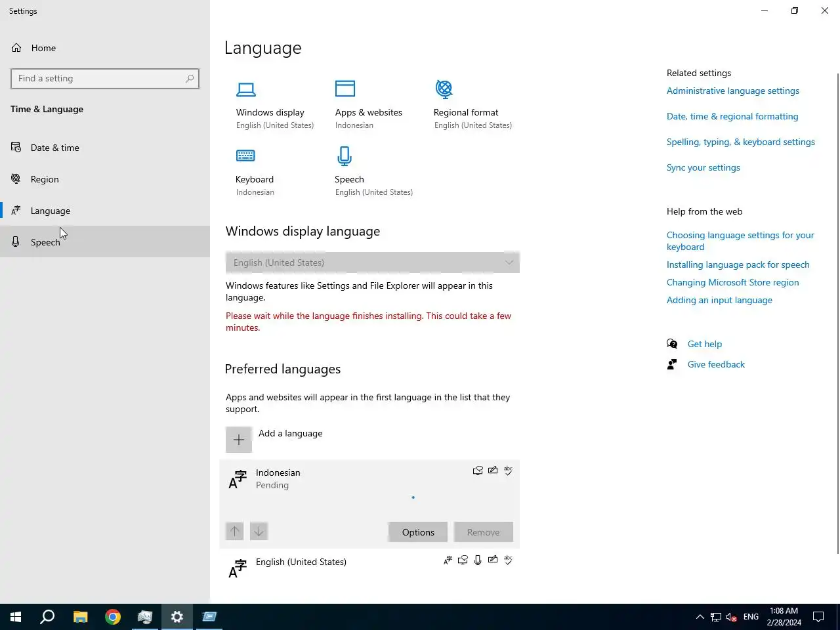Show hidden tray icons chevron
The width and height of the screenshot is (840, 630).
[700, 617]
